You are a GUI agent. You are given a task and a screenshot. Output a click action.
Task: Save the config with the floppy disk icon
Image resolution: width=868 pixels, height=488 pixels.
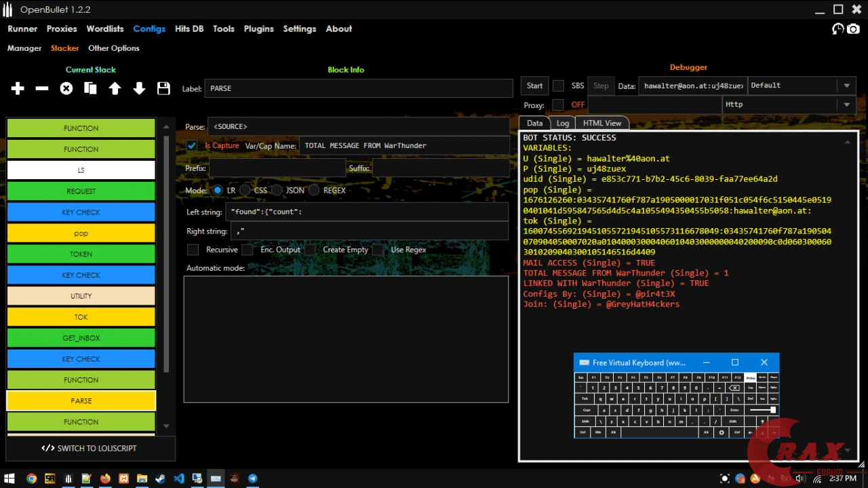pyautogui.click(x=163, y=88)
